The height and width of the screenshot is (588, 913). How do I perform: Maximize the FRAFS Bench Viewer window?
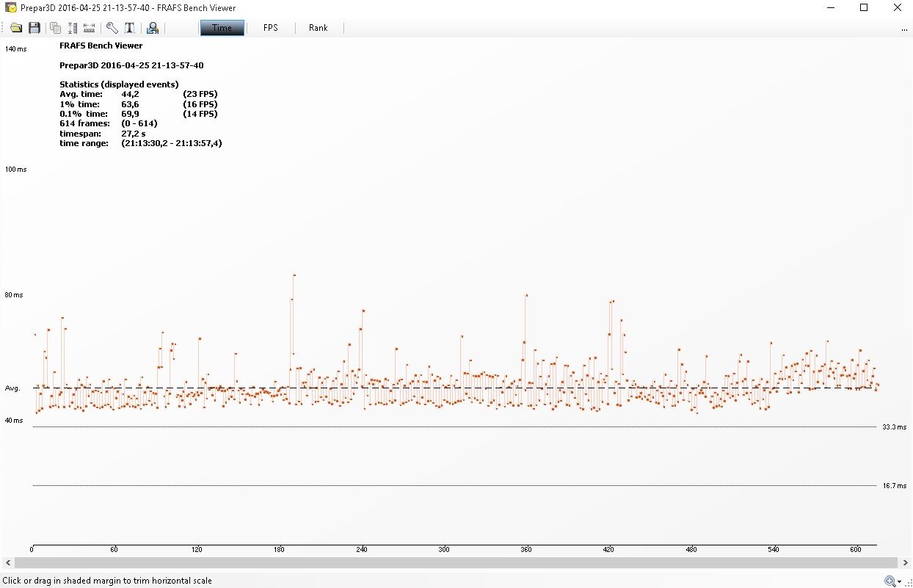point(864,8)
